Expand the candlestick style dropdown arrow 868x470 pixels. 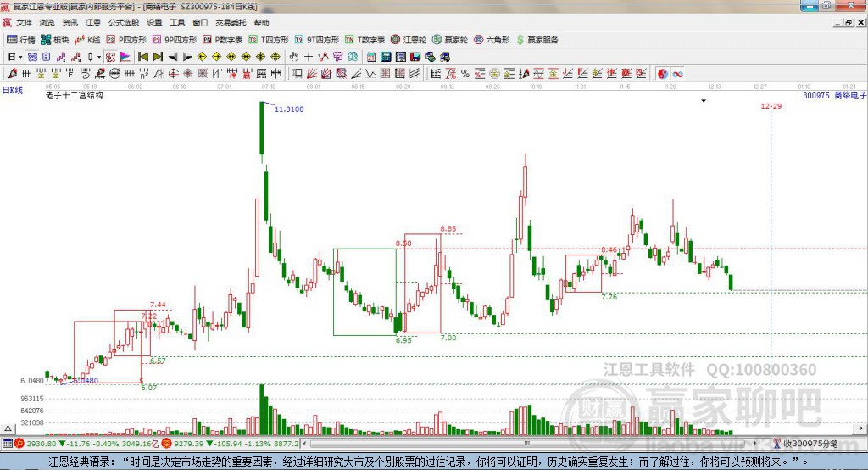click(98, 57)
